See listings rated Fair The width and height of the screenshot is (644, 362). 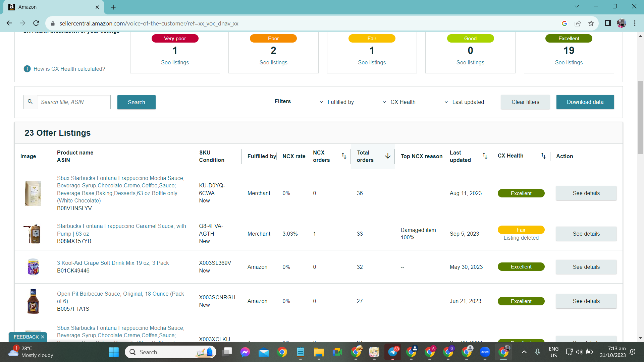click(372, 62)
